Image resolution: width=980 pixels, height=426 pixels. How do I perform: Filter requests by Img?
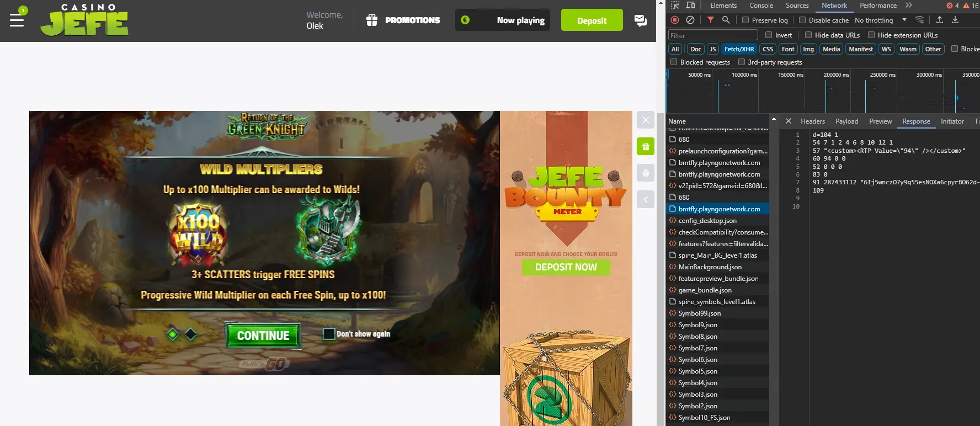click(808, 49)
